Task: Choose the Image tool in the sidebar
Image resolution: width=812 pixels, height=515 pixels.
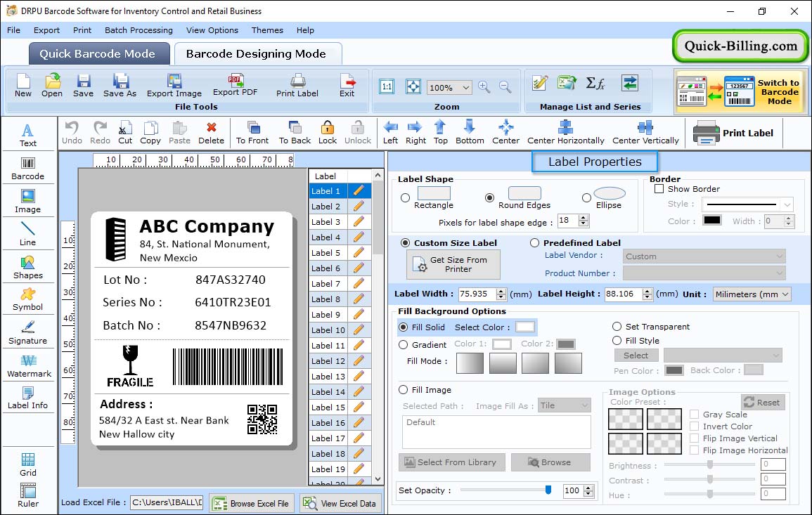Action: point(28,202)
